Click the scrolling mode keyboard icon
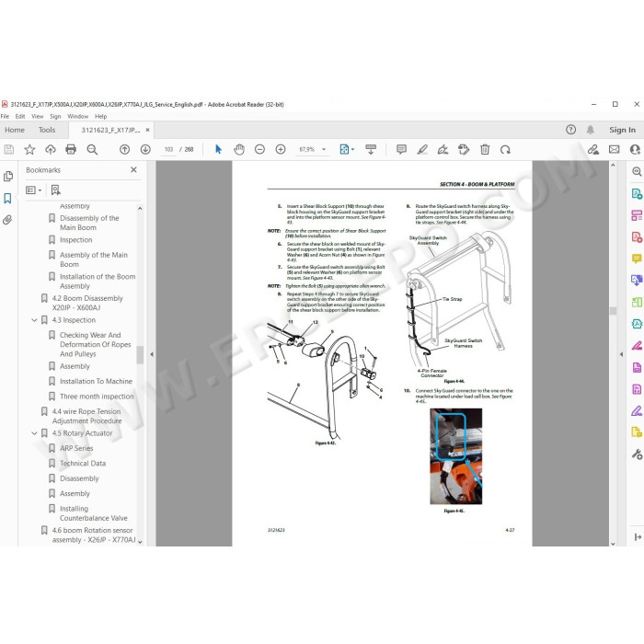The width and height of the screenshot is (644, 644). 371,149
